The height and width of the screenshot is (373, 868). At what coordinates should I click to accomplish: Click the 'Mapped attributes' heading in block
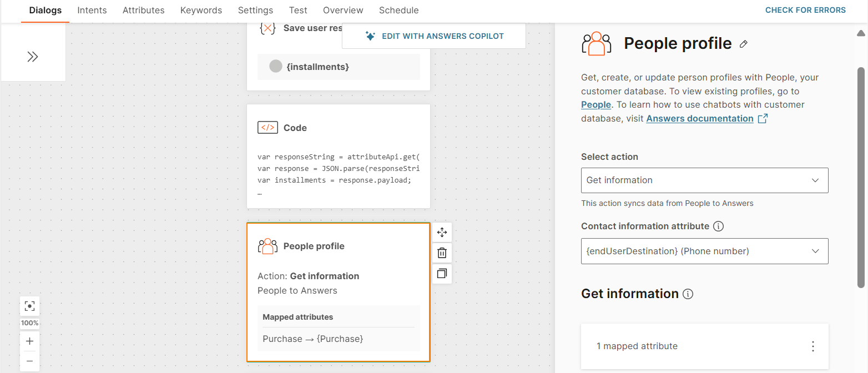pos(298,317)
